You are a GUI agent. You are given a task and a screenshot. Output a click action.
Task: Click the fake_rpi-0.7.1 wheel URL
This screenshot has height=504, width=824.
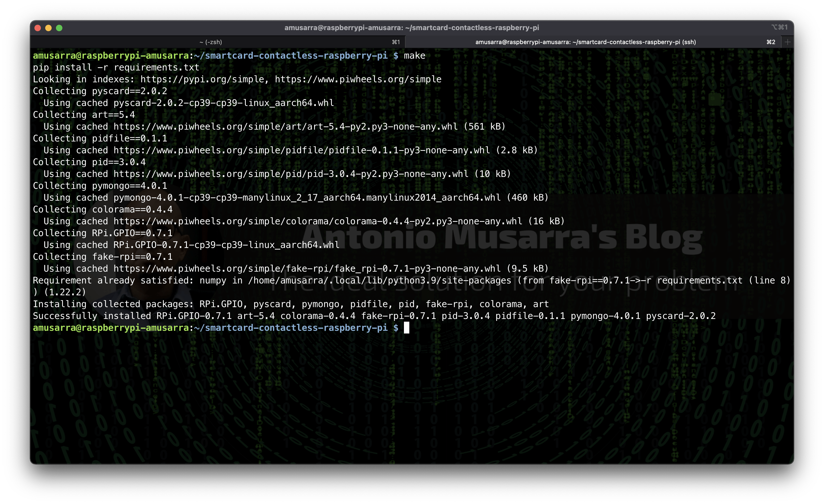point(307,269)
